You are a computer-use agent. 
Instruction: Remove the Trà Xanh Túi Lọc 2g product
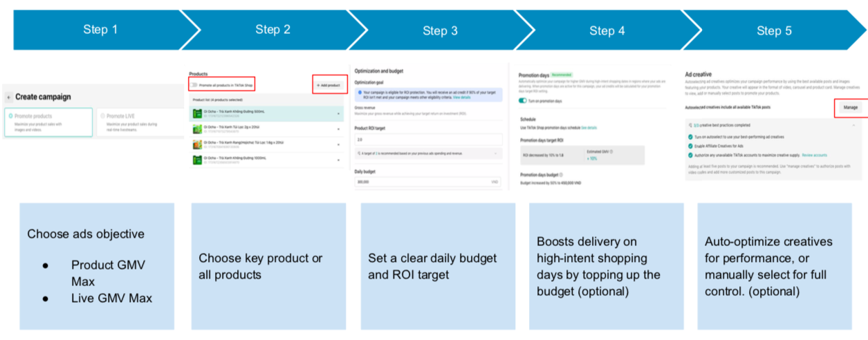[338, 130]
